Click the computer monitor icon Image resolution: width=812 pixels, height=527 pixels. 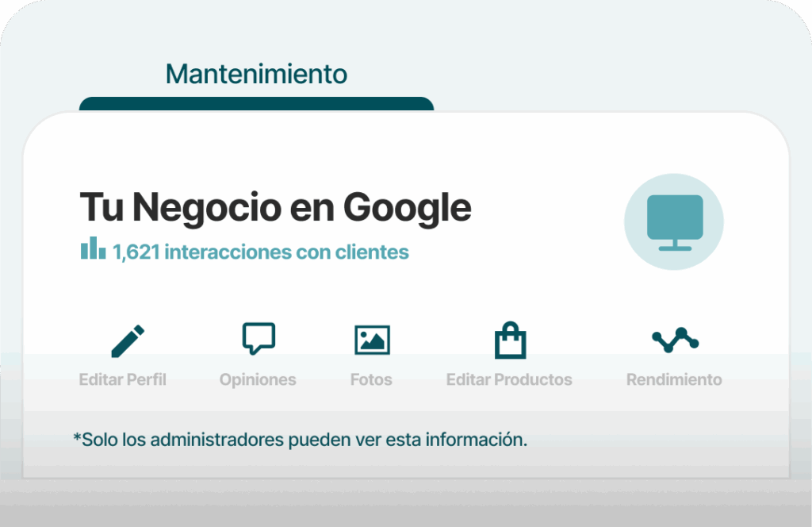pos(674,221)
